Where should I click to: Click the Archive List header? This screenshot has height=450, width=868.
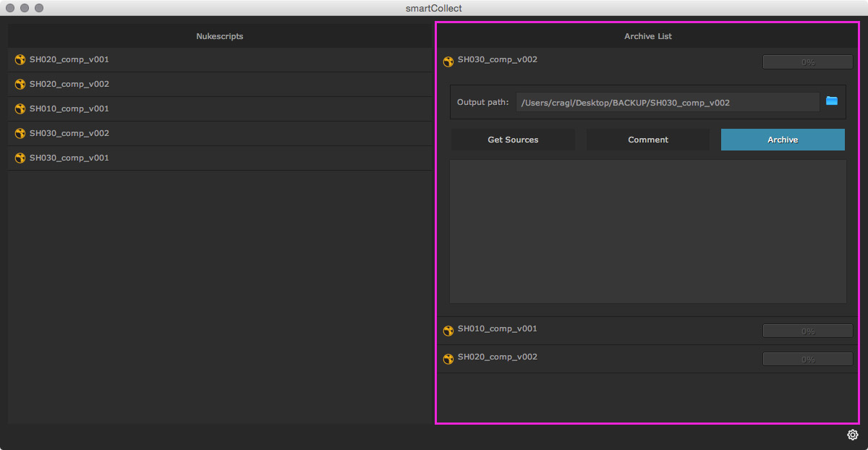click(x=648, y=36)
